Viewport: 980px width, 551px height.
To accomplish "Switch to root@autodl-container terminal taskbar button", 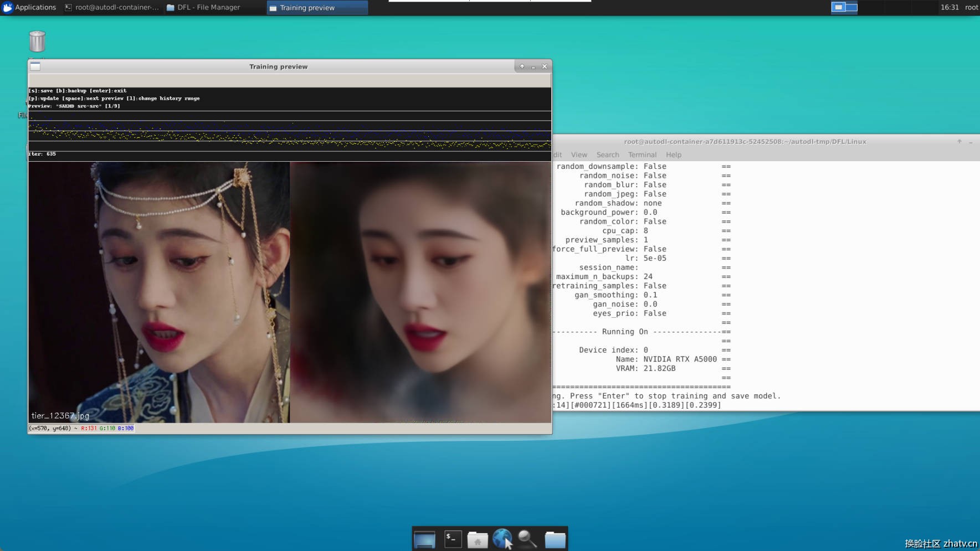I will tap(112, 7).
